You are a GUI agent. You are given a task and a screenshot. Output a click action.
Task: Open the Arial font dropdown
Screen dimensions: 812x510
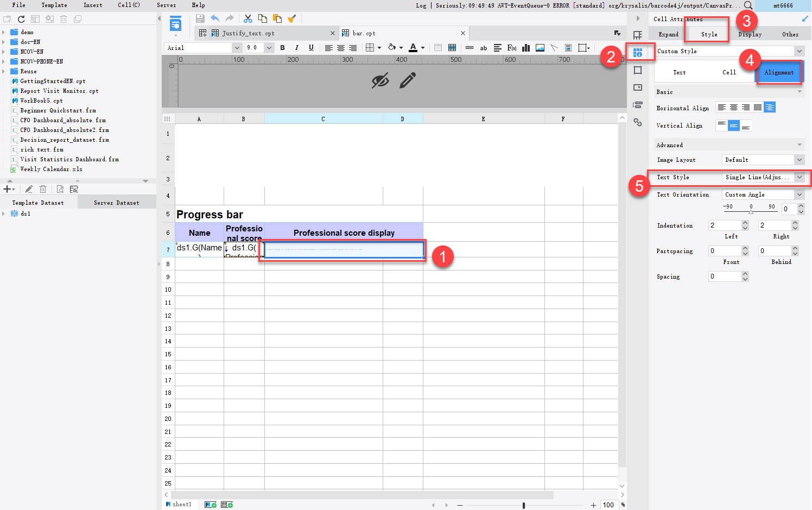(x=237, y=48)
